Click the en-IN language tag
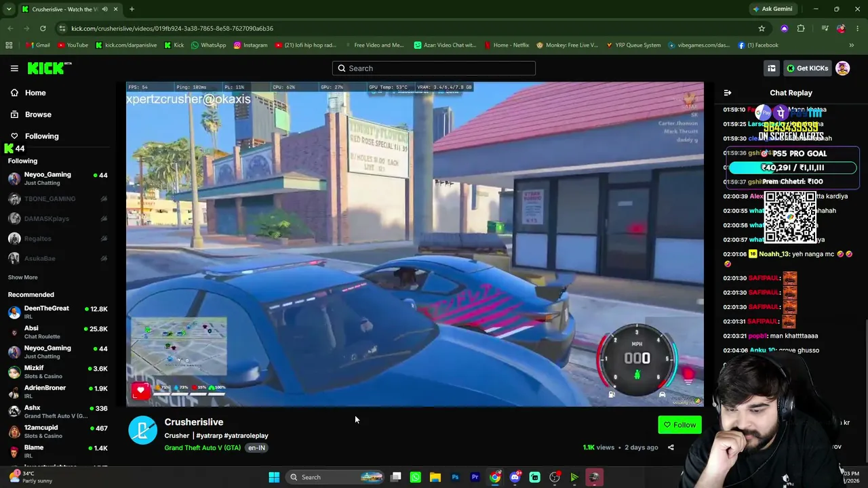Image resolution: width=868 pixels, height=488 pixels. tap(256, 448)
